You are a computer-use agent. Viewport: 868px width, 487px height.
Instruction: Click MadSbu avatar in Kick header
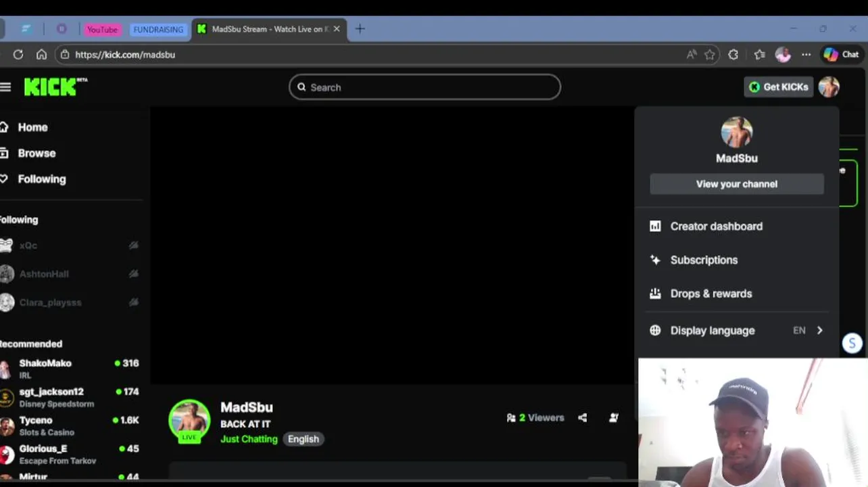(829, 87)
